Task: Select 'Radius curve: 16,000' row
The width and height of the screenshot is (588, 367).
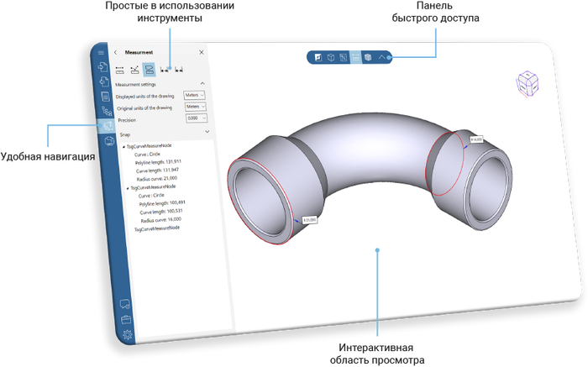Action: pyautogui.click(x=161, y=220)
